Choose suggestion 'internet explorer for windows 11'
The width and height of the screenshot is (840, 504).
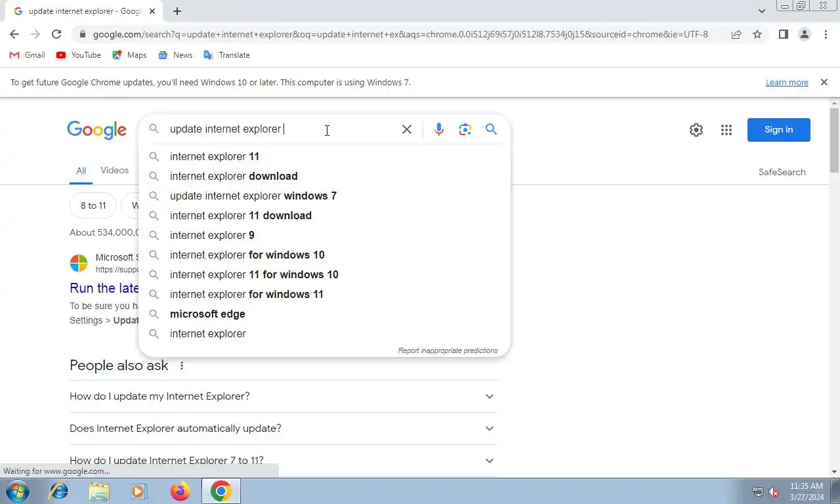(324, 294)
